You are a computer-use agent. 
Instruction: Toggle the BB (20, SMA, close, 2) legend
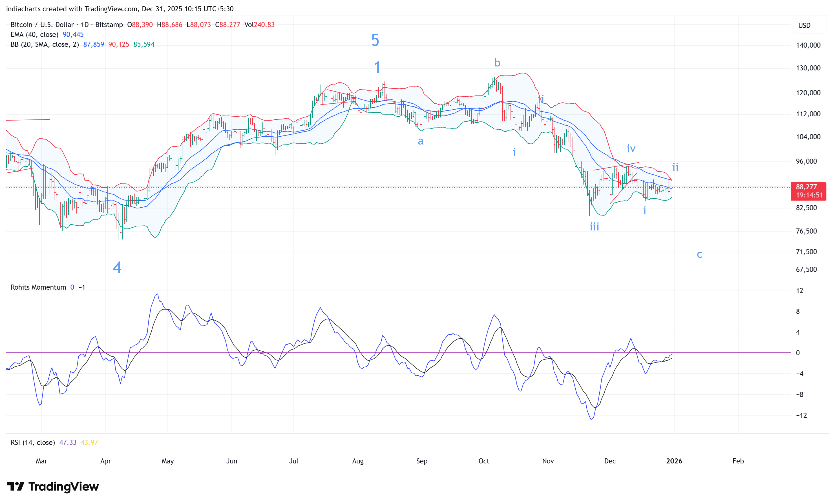coord(44,44)
